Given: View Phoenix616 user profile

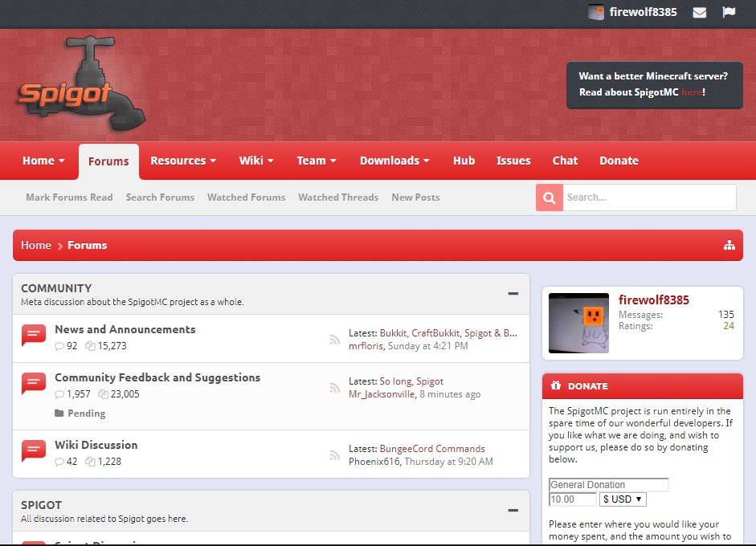Looking at the screenshot, I should tap(374, 462).
